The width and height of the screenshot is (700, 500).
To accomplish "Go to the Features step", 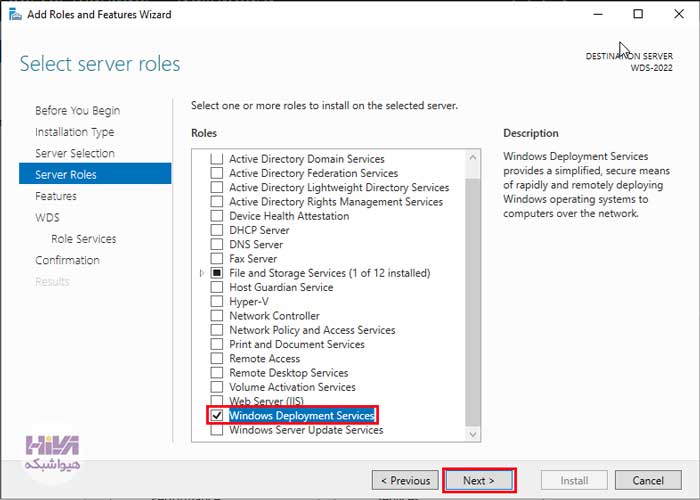I will (56, 196).
